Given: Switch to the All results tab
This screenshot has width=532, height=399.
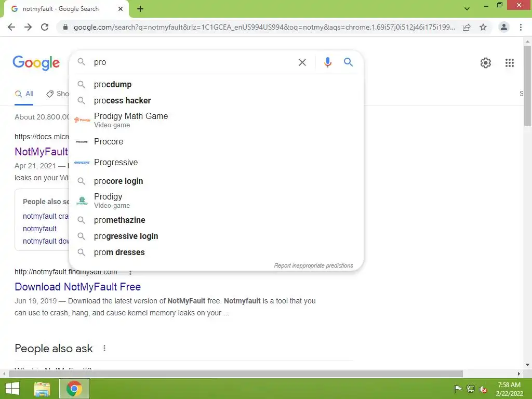Looking at the screenshot, I should [24, 94].
